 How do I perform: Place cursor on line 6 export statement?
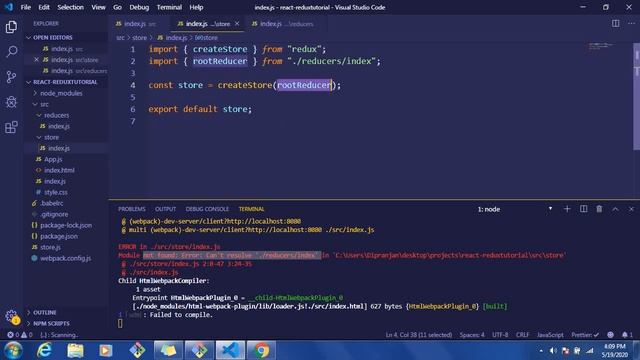[x=200, y=109]
